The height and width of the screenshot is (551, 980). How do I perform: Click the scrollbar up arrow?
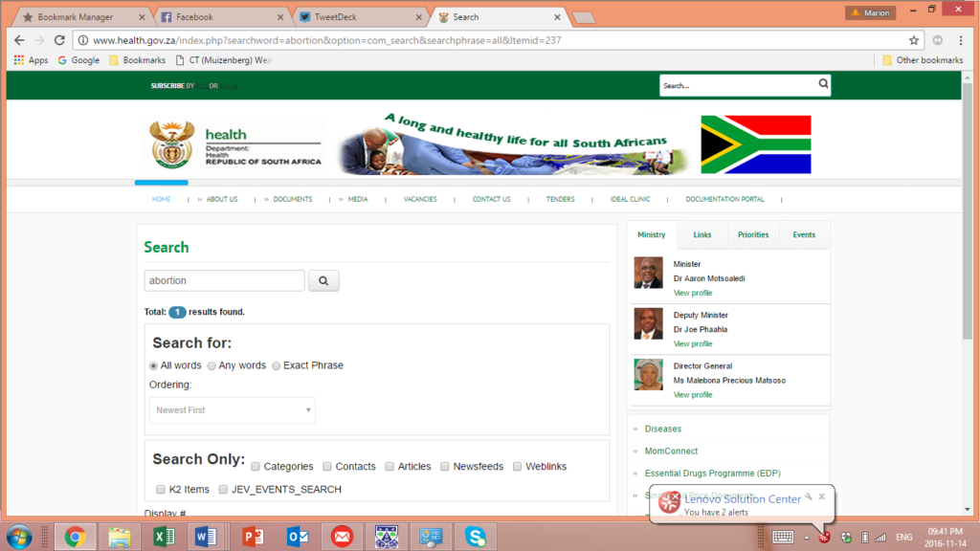(968, 77)
